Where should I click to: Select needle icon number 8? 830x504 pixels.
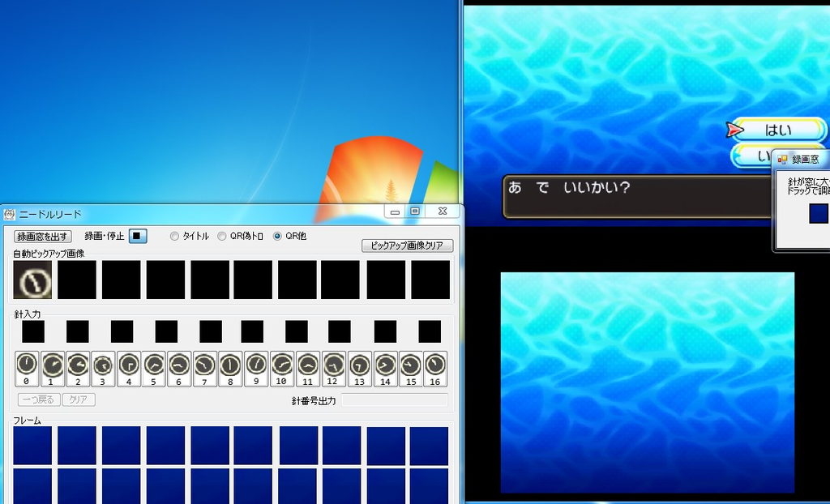click(230, 369)
